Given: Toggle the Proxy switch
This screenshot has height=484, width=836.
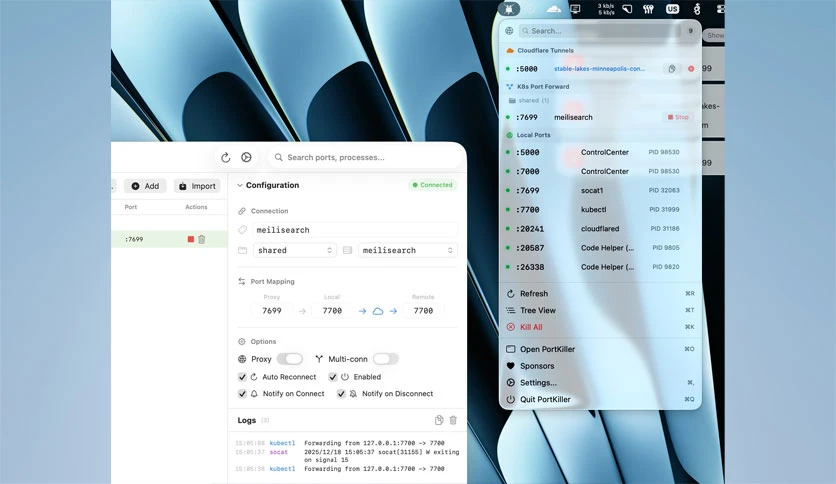Looking at the screenshot, I should pyautogui.click(x=290, y=359).
